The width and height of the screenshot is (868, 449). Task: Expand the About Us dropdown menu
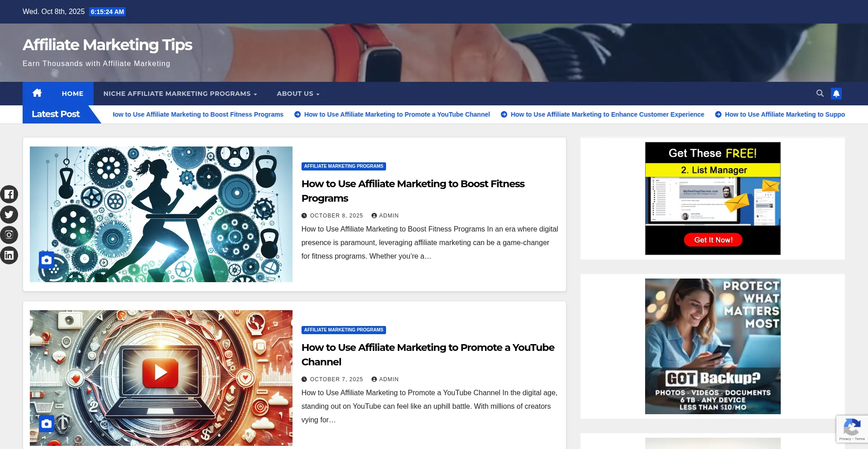coord(298,94)
